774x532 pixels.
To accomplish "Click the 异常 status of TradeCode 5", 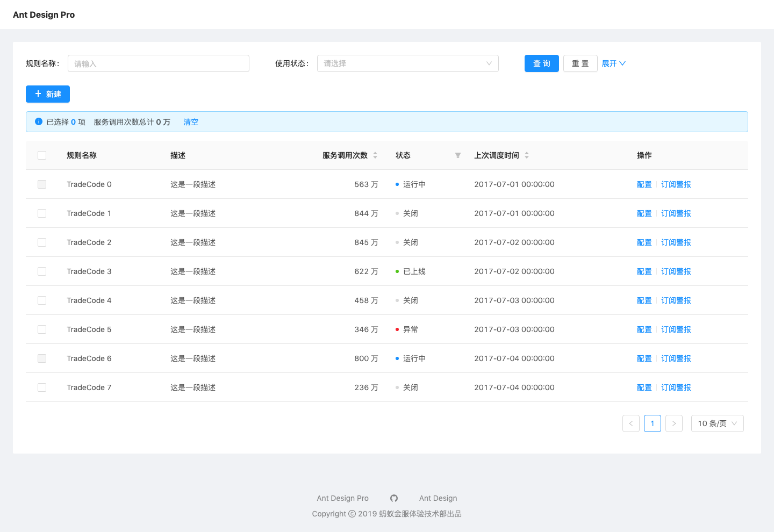I will click(x=407, y=329).
